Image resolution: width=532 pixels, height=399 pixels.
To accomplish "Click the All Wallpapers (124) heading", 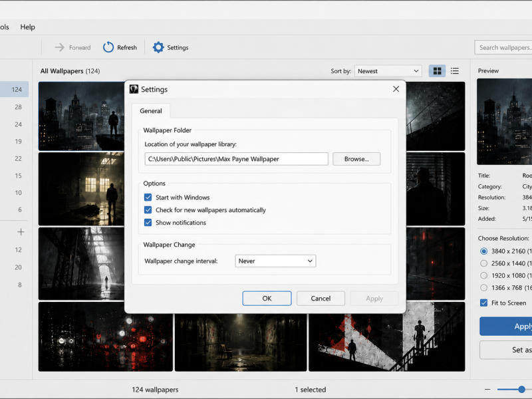I will click(x=70, y=71).
